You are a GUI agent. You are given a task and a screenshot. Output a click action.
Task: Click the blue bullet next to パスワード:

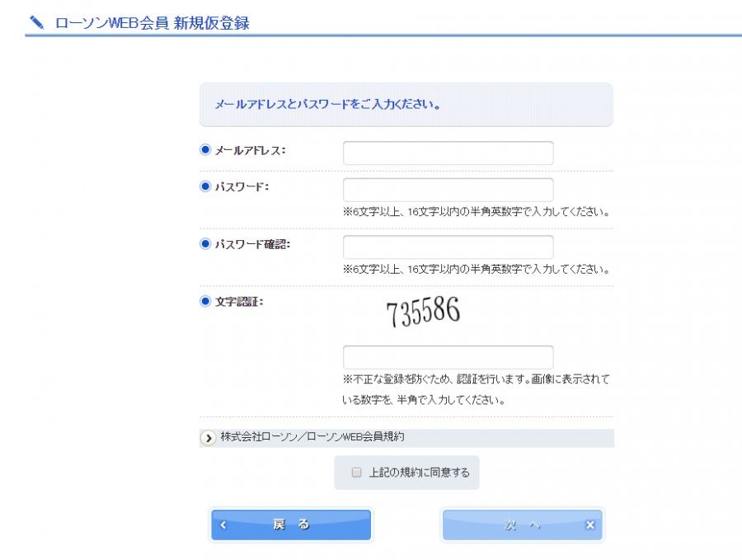point(205,186)
